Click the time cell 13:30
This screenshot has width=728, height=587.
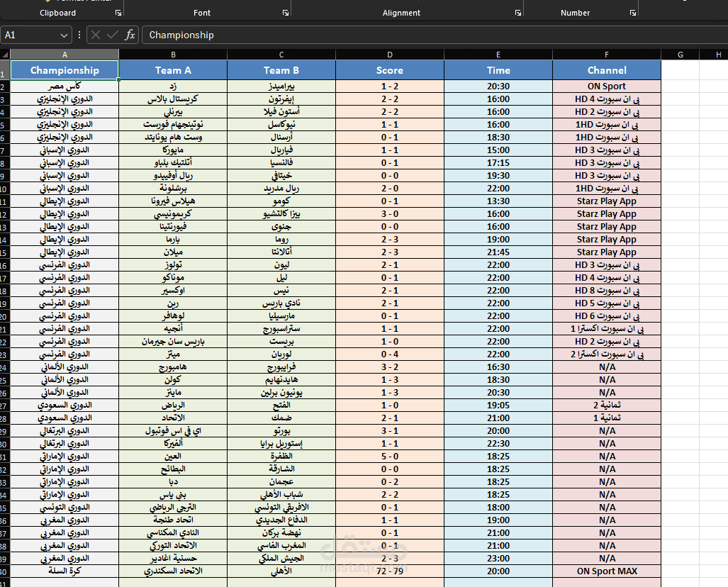[498, 201]
